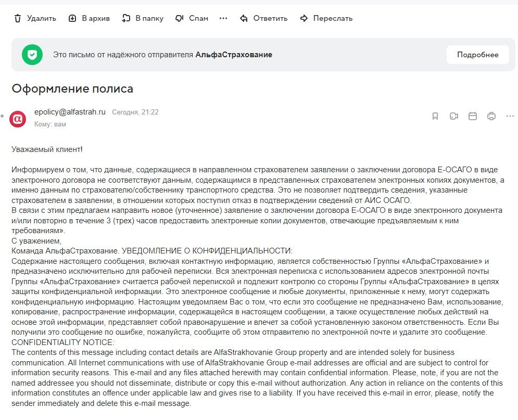Open the toolbar's three-dots more menu
This screenshot has width=518, height=420.
[223, 18]
